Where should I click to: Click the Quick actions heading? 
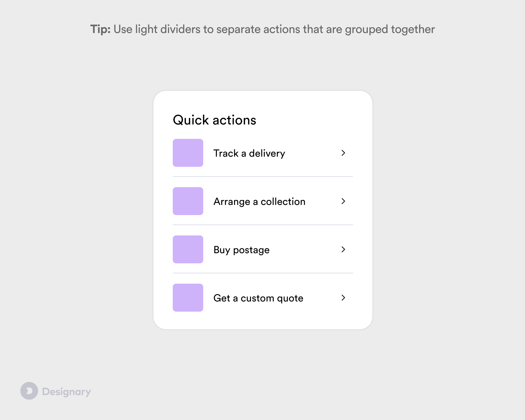coord(215,120)
